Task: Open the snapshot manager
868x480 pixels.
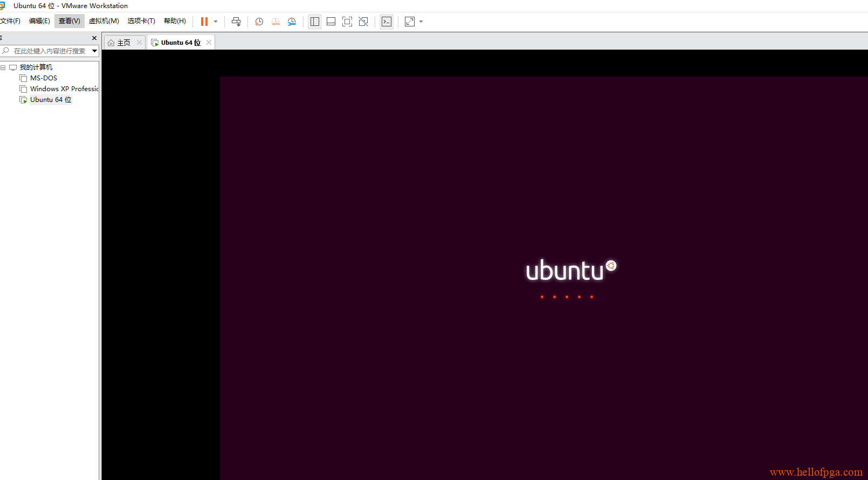Action: 292,22
